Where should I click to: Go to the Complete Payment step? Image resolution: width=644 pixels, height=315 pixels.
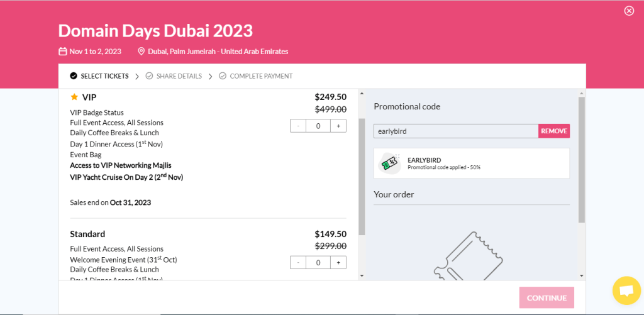coord(261,76)
